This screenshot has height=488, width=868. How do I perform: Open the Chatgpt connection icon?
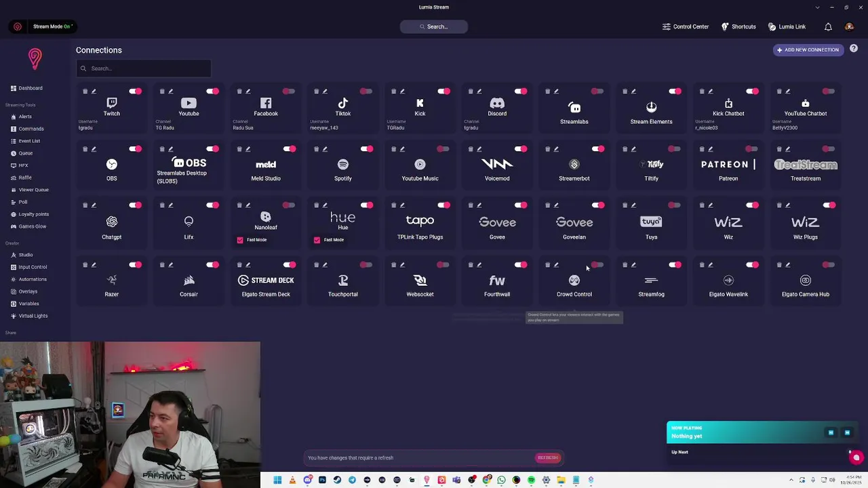point(112,222)
